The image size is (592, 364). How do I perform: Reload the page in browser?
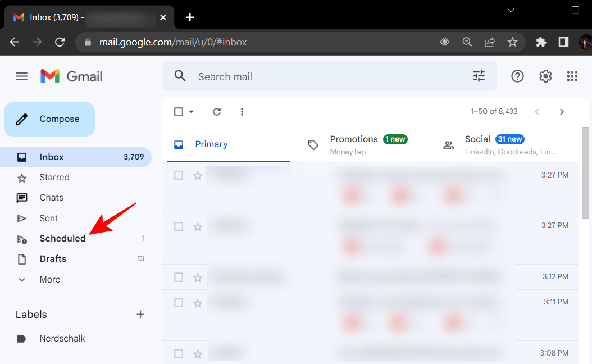[60, 42]
